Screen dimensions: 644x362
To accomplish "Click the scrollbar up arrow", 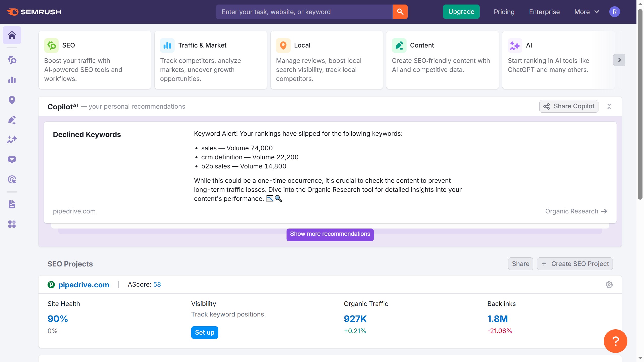I will (640, 4).
